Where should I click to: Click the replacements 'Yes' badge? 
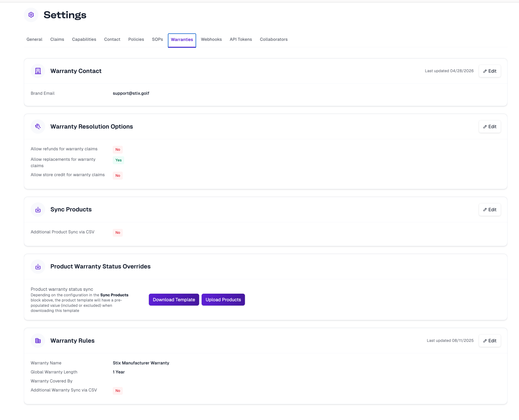pyautogui.click(x=118, y=160)
